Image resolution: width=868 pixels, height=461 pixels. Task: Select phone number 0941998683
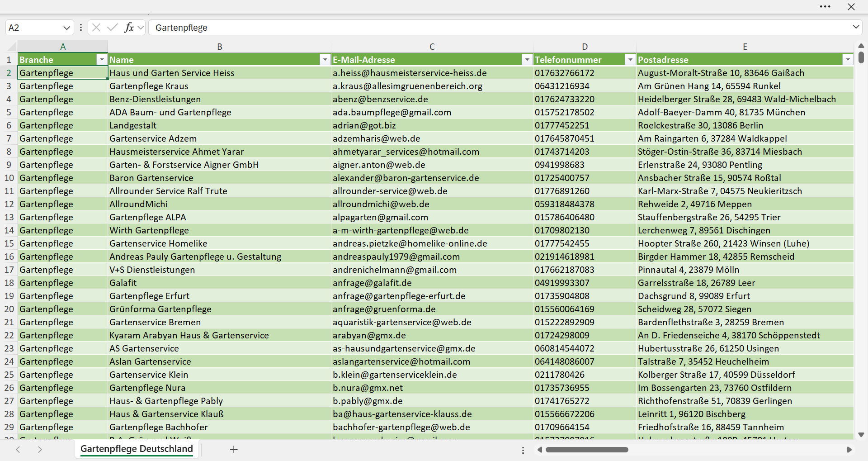point(585,165)
